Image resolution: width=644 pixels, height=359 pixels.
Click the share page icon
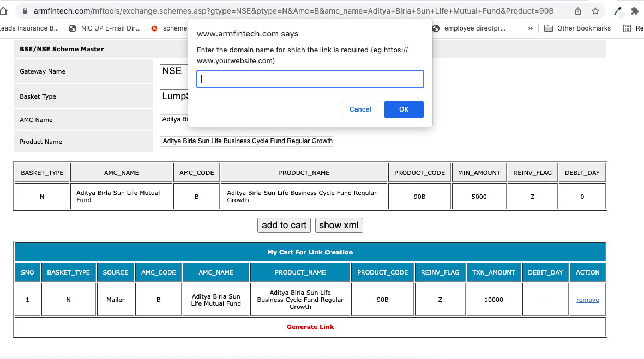coord(578,11)
